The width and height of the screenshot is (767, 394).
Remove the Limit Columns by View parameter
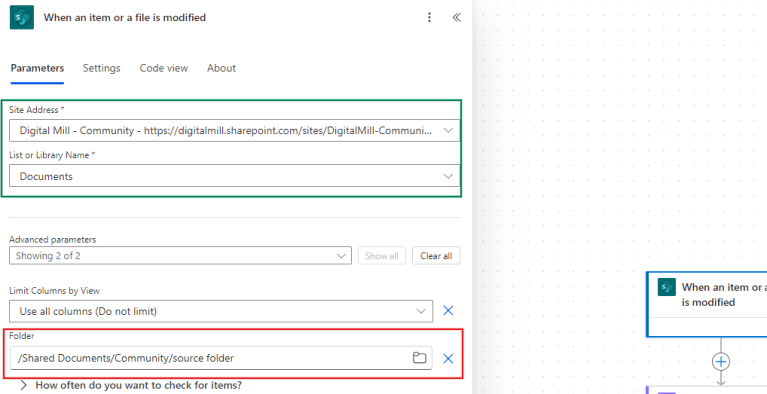coord(448,310)
